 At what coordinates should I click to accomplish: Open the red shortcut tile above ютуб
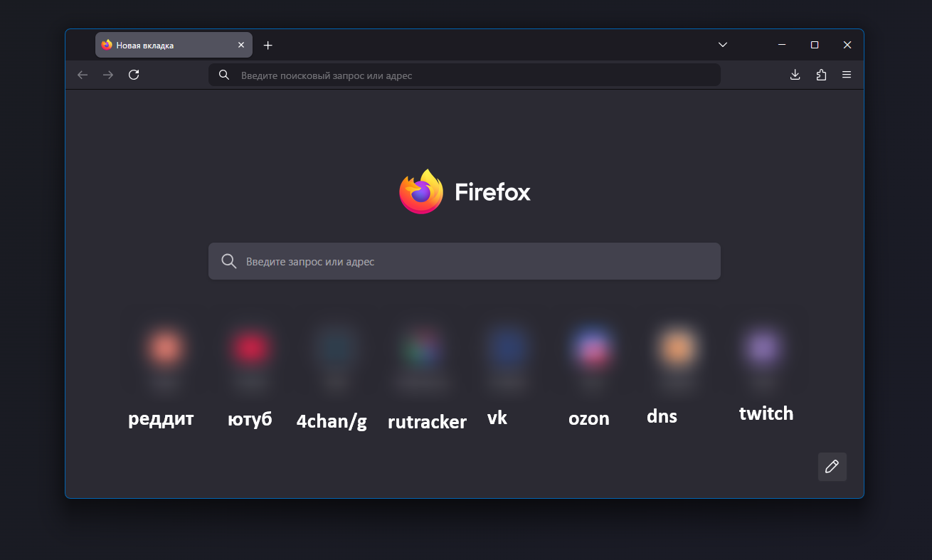250,349
